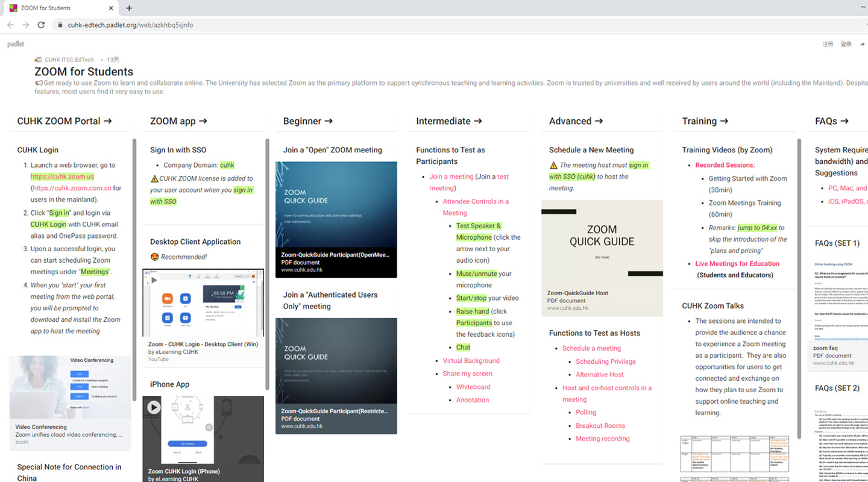Reload the page with refresh icon

click(41, 25)
